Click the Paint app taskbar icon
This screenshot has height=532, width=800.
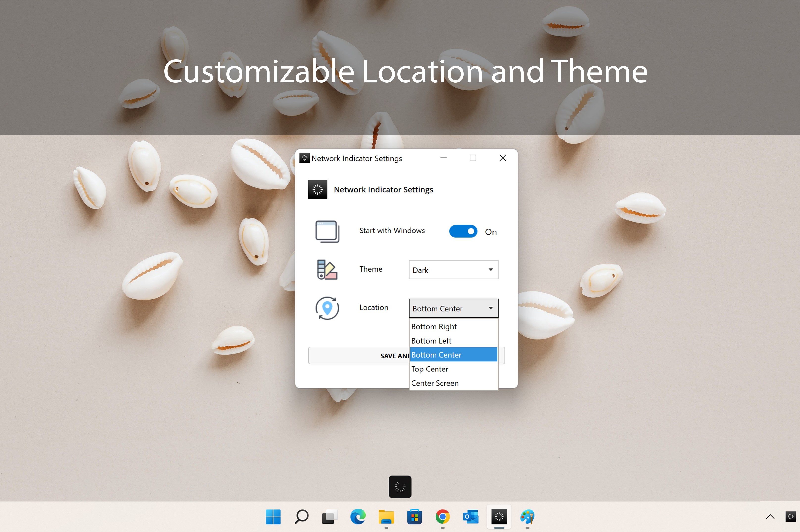[x=527, y=517]
